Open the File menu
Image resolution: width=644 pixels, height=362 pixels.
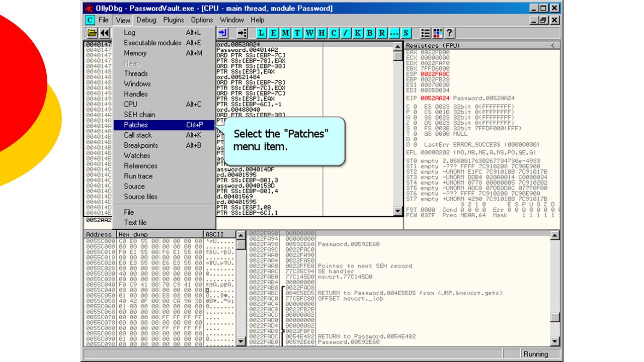tap(104, 20)
